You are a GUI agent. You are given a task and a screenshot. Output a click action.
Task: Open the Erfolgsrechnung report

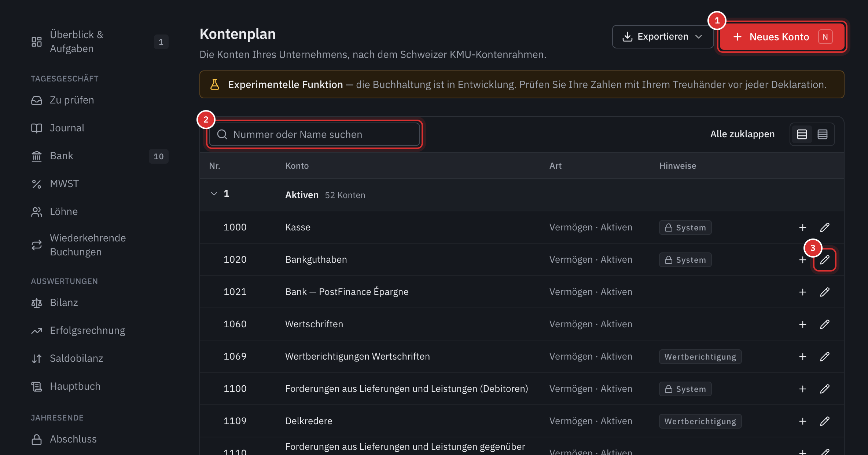coord(100,331)
